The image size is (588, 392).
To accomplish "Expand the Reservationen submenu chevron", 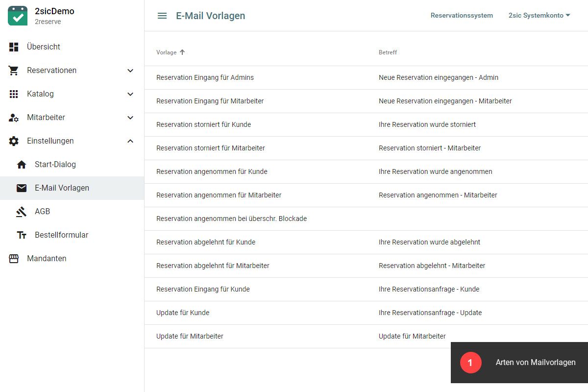I will click(x=130, y=71).
